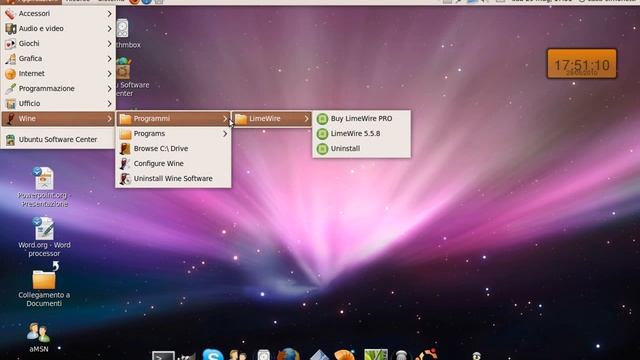Screen dimensions: 640x360
Task: Click the Ubuntu logo dock icon
Action: tap(427, 354)
